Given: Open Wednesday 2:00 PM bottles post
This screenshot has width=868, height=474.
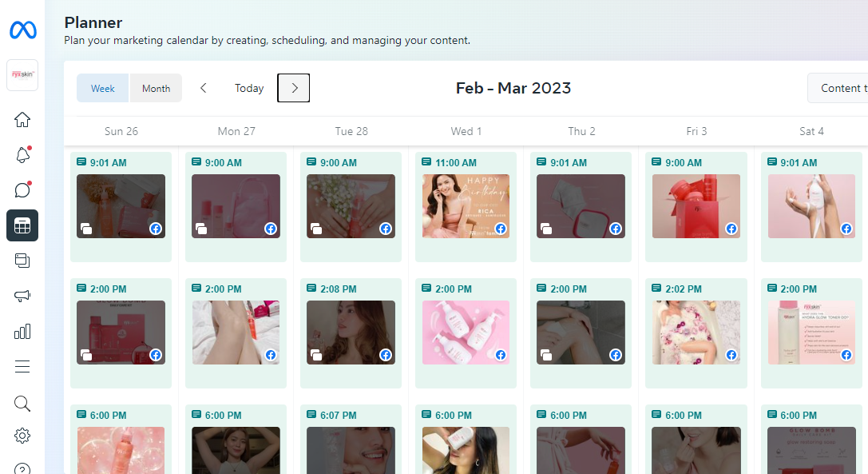Looking at the screenshot, I should point(466,333).
